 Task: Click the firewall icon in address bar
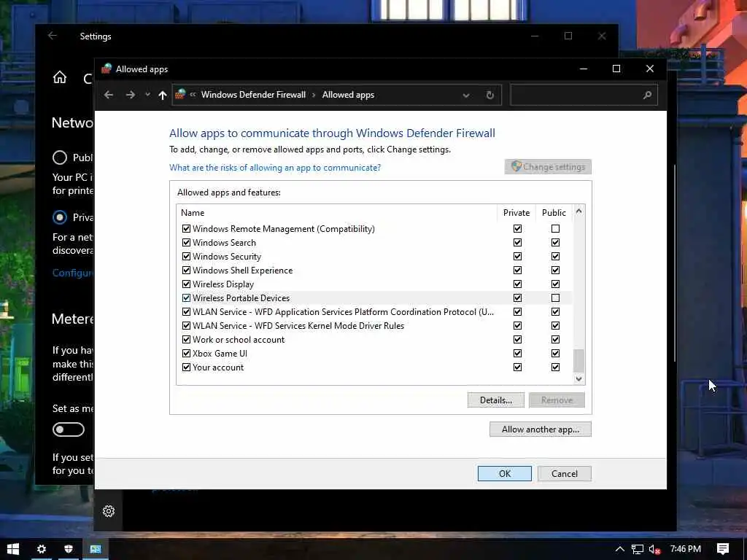coord(180,94)
